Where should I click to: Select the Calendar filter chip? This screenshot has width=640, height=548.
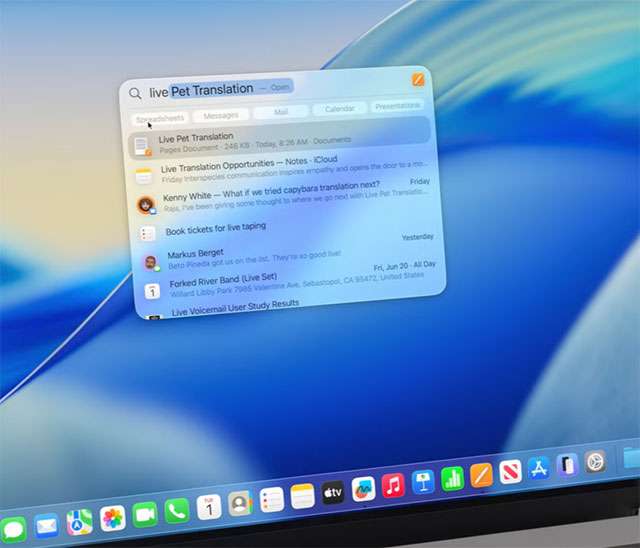(339, 109)
